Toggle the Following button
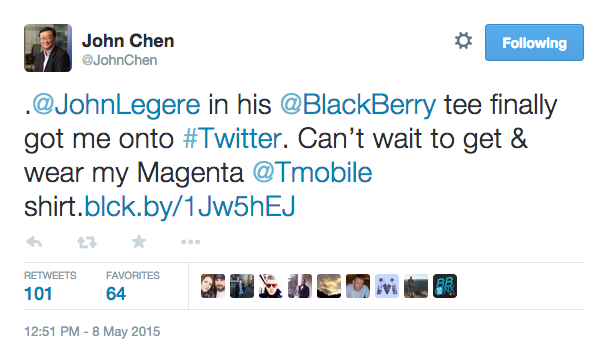 point(534,42)
